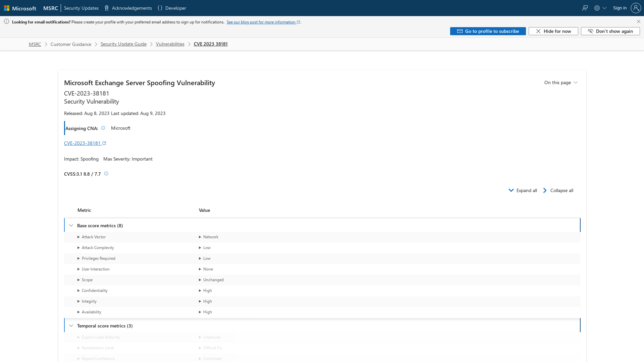Expand the Attack Complexity metric row

96,248
